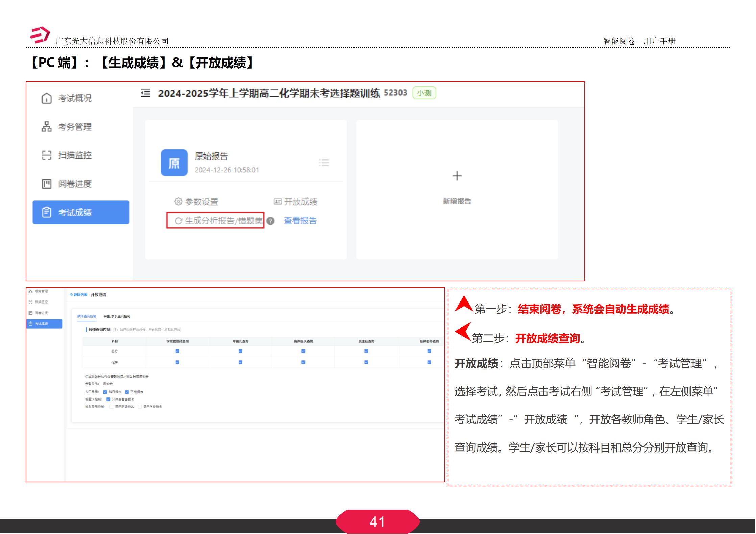Click the question mark help bubble

270,220
